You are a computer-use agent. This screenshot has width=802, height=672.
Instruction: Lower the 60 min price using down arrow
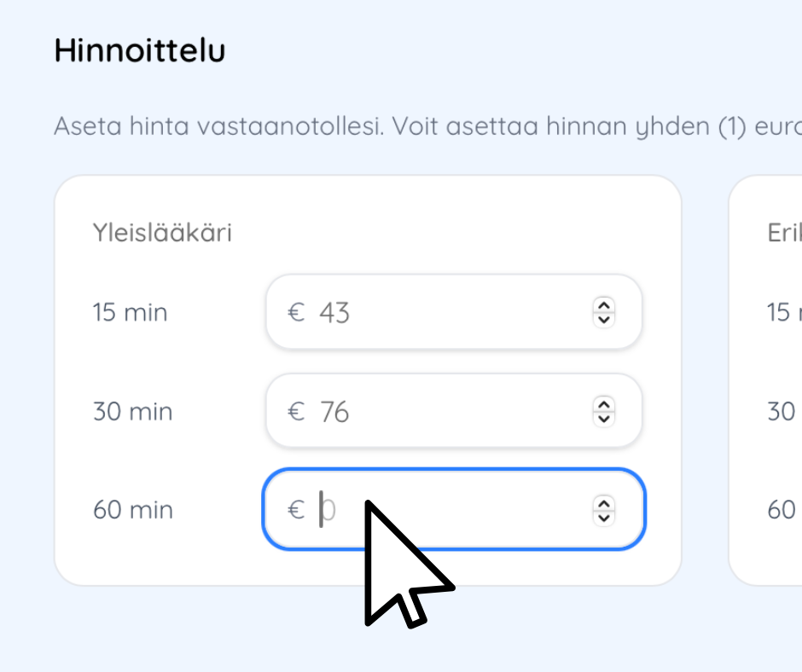[x=603, y=517]
